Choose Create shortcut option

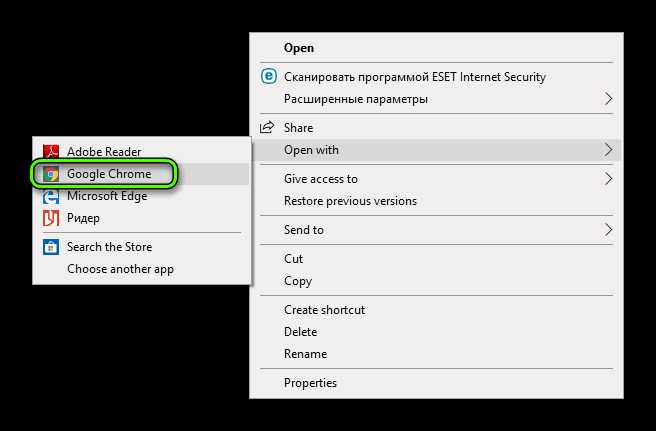coord(324,310)
